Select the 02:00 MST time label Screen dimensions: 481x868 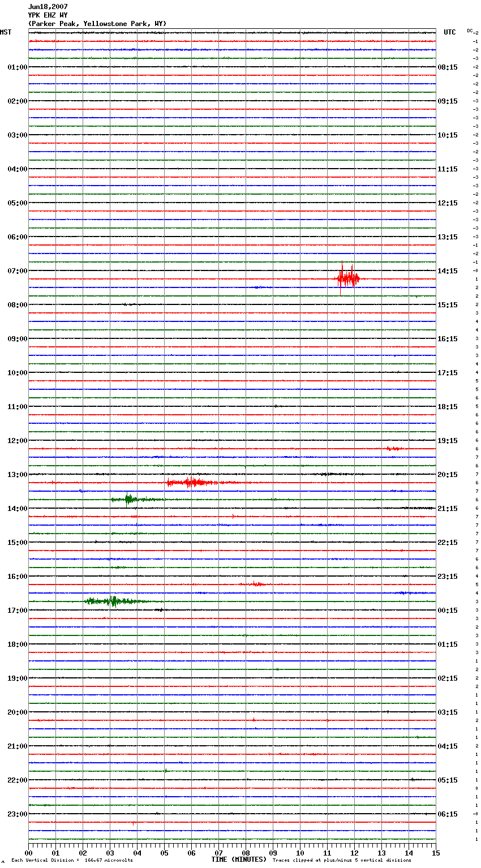(18, 101)
